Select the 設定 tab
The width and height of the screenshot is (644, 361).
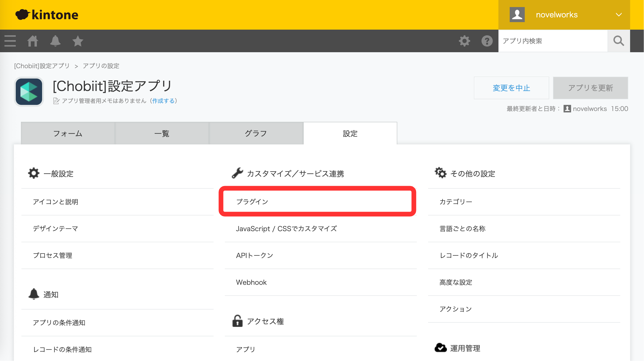pos(350,134)
